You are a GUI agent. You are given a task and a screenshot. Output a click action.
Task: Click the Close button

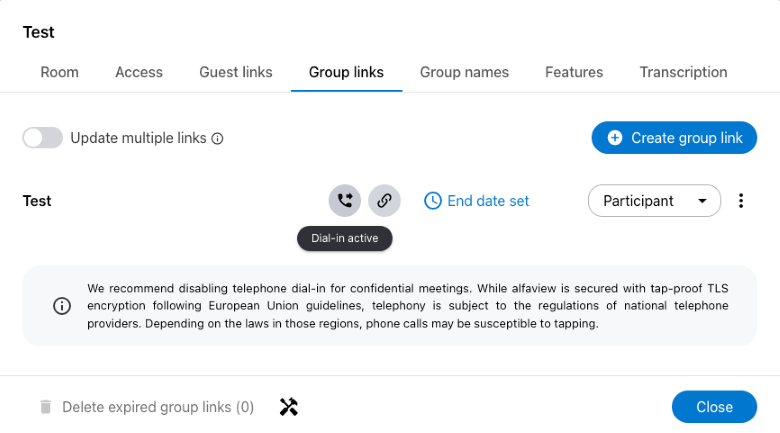click(714, 407)
